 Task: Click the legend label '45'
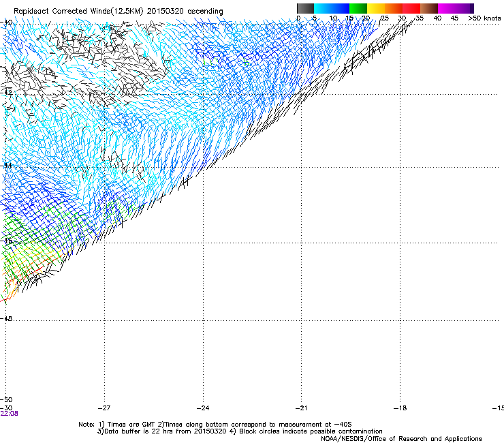tap(454, 18)
